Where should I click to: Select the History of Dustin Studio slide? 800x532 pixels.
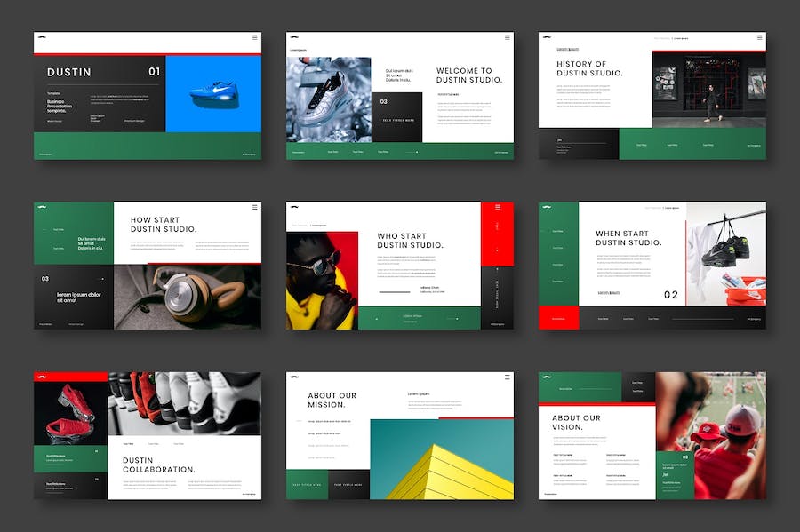652,96
